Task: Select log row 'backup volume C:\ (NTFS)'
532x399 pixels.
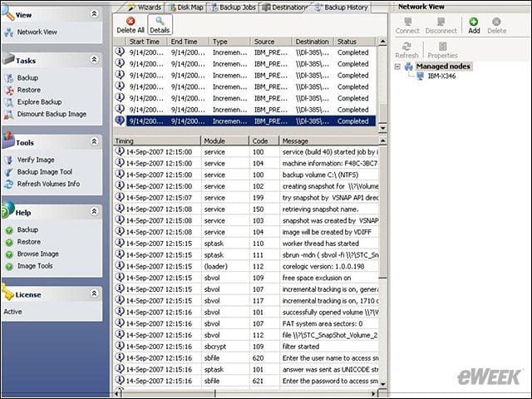Action: click(246, 175)
